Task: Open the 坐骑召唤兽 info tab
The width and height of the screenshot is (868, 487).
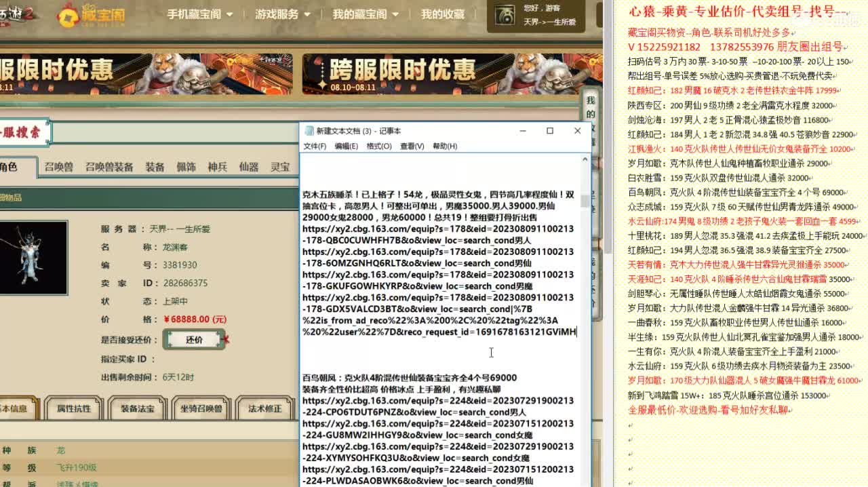Action: click(201, 408)
